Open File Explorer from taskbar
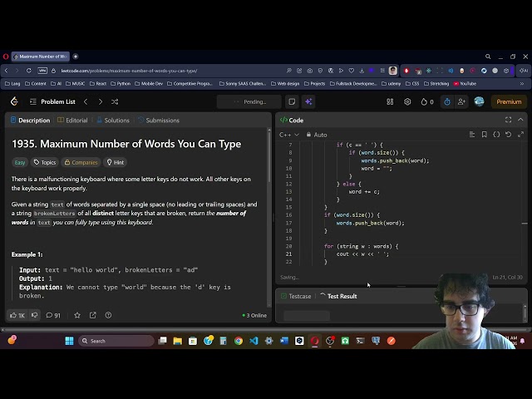Screen dimensions: 532x399 point(177,341)
